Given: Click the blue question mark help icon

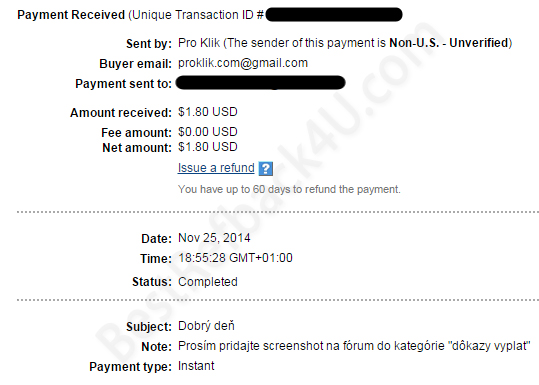Looking at the screenshot, I should (266, 169).
